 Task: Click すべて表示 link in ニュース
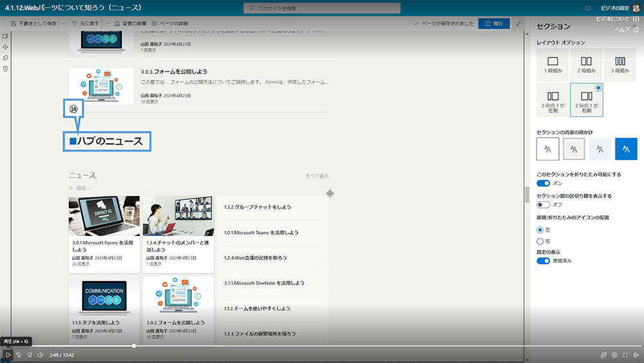coord(317,176)
